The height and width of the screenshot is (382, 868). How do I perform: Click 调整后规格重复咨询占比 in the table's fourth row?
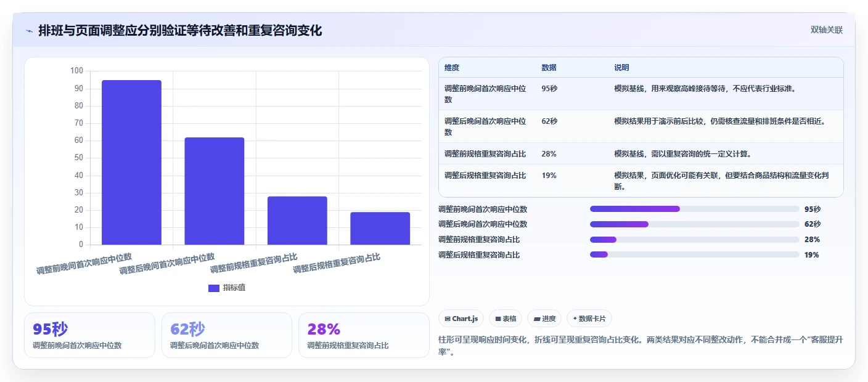click(485, 176)
